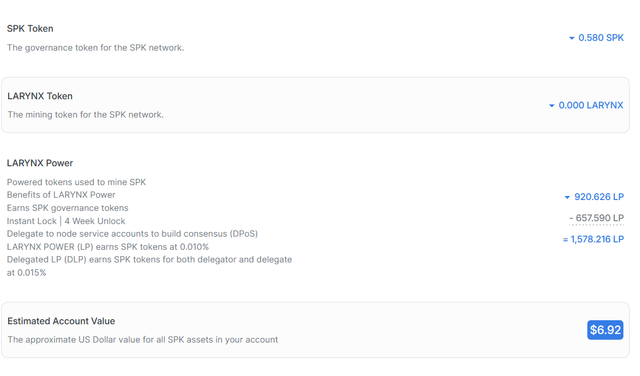Click the Earns SPK governance tokens line
The width and height of the screenshot is (640, 376).
pos(68,208)
